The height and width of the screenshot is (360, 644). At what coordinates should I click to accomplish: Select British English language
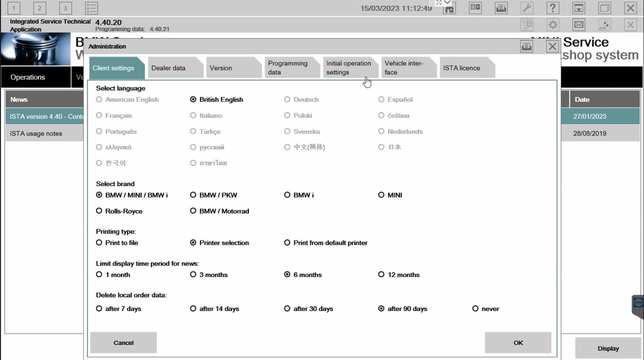pyautogui.click(x=217, y=100)
